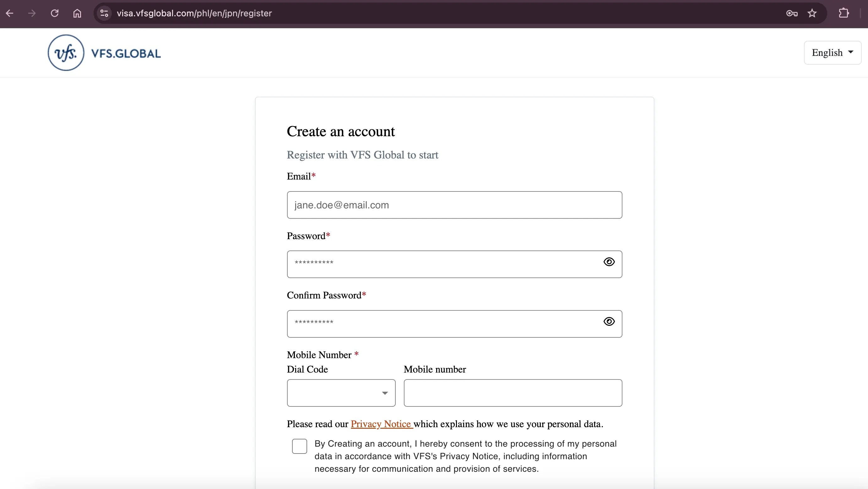Show the entered password
Screen dimensions: 868x489
[x=609, y=262]
